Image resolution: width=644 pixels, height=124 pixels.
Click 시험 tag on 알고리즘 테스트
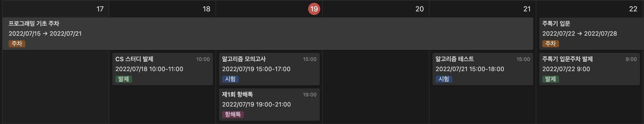click(x=444, y=79)
